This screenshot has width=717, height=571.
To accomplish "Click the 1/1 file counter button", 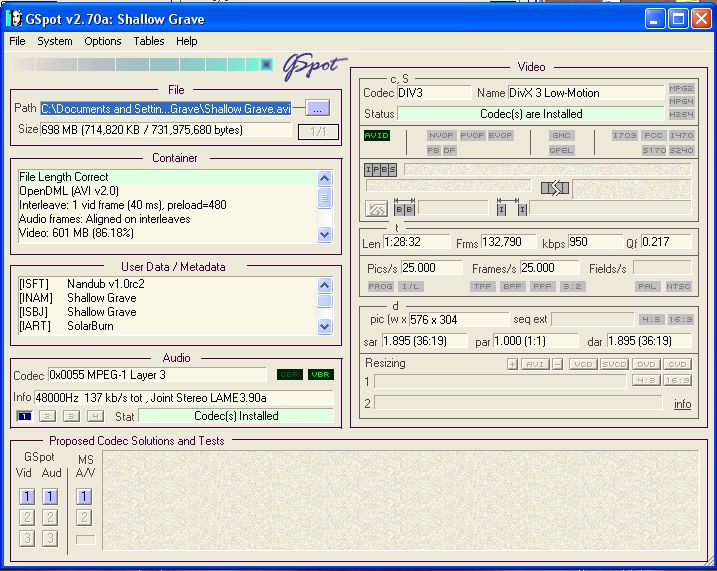I will coord(318,132).
